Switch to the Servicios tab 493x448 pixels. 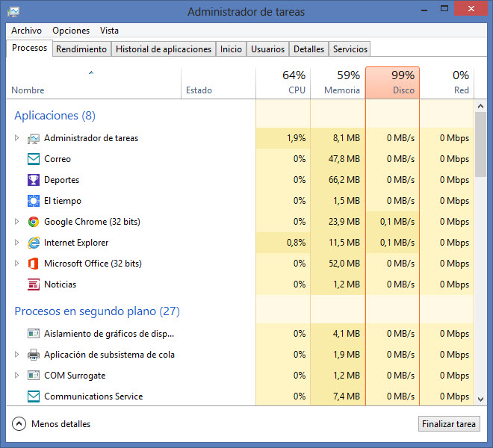click(x=350, y=49)
